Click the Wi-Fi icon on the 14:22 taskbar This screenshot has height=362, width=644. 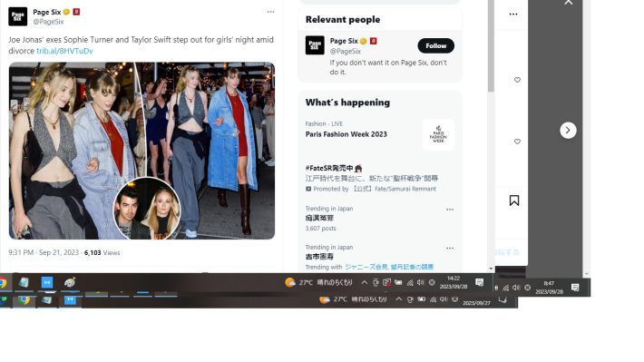point(410,283)
